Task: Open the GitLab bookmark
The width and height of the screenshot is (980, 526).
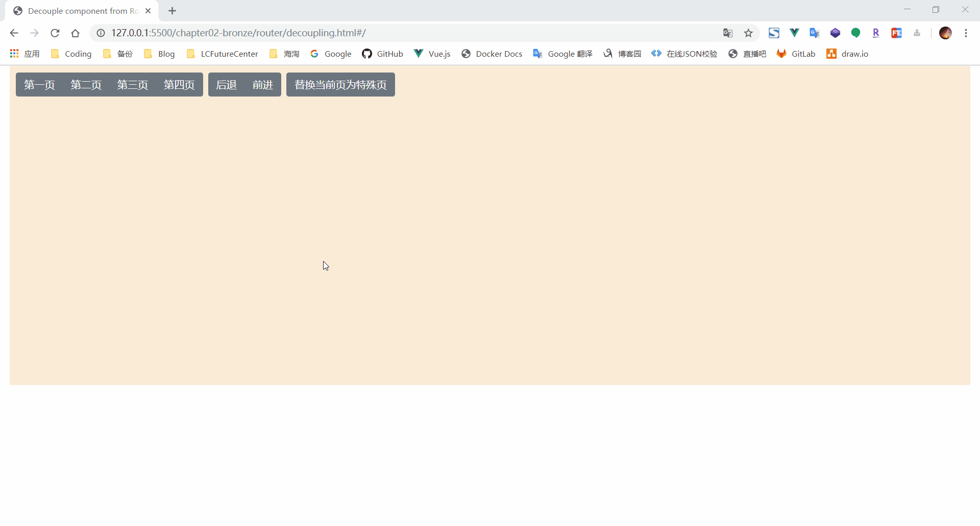Action: tap(796, 54)
